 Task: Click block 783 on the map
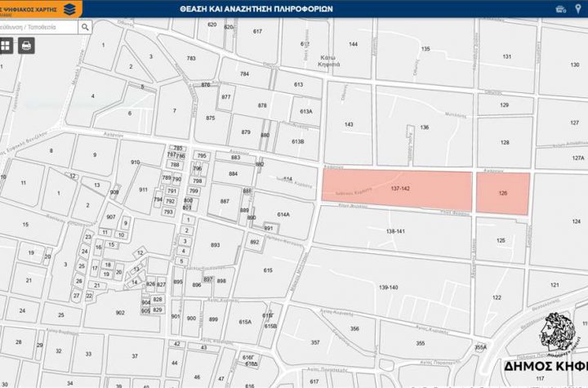[191, 59]
